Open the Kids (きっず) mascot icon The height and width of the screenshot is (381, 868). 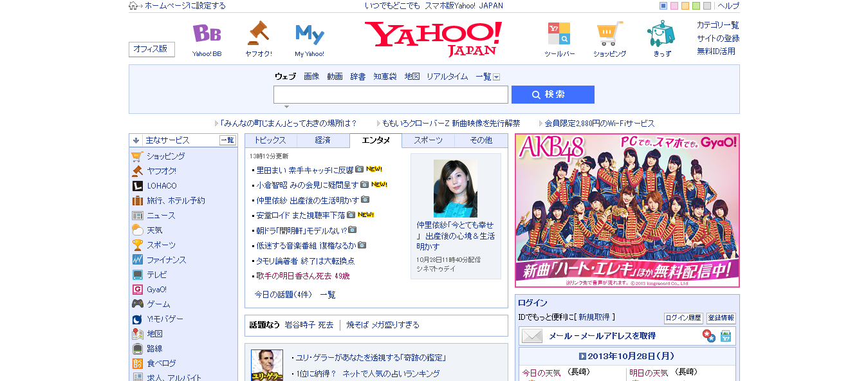click(661, 33)
